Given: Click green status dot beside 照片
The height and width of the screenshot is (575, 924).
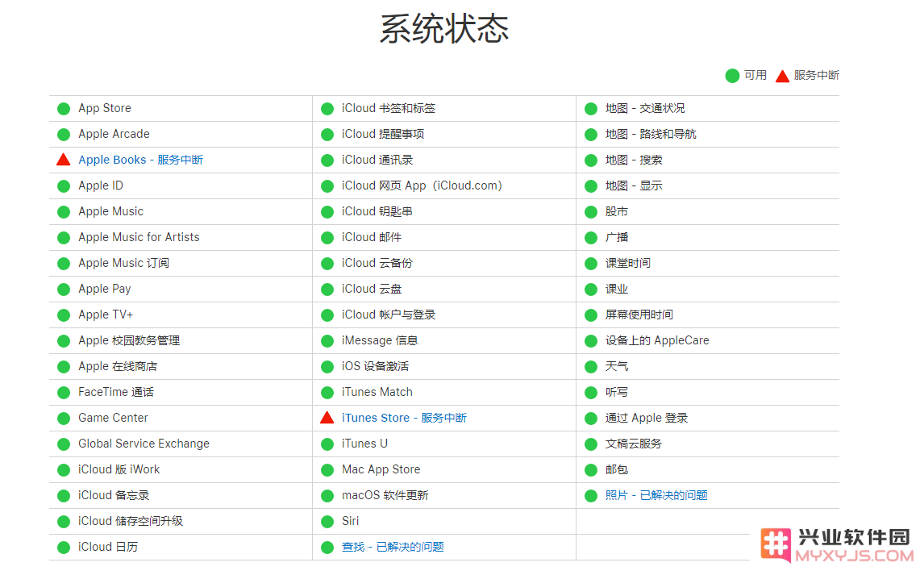Looking at the screenshot, I should pyautogui.click(x=590, y=495).
